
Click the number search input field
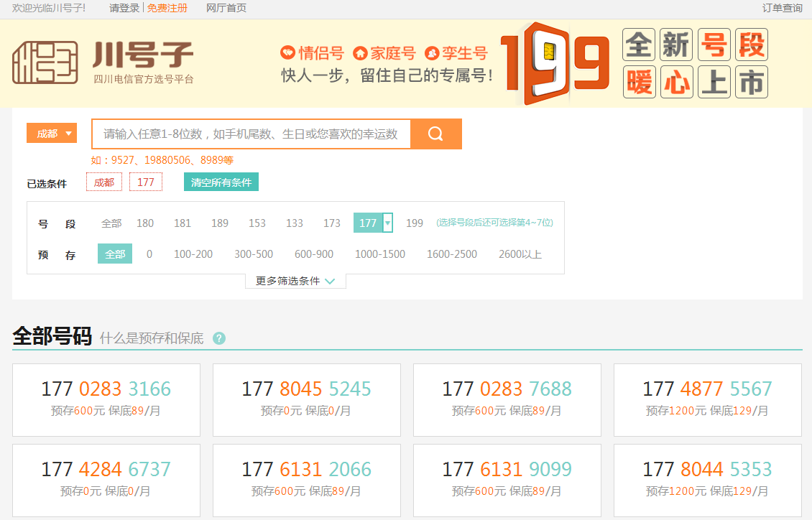[251, 134]
